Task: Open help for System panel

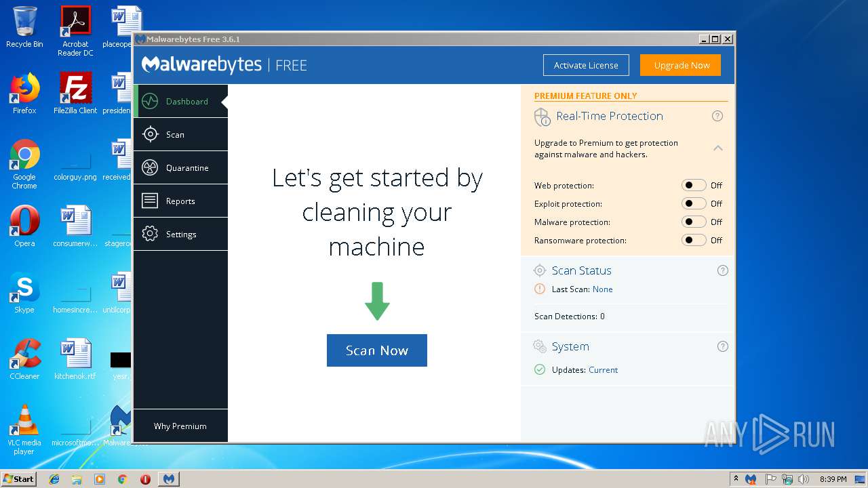Action: click(723, 346)
